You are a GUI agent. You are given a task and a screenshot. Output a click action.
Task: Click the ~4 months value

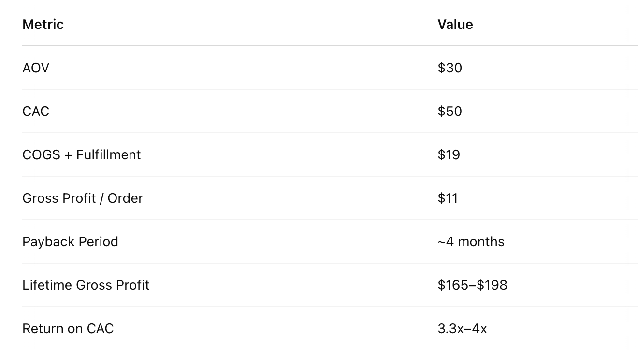[x=471, y=242]
